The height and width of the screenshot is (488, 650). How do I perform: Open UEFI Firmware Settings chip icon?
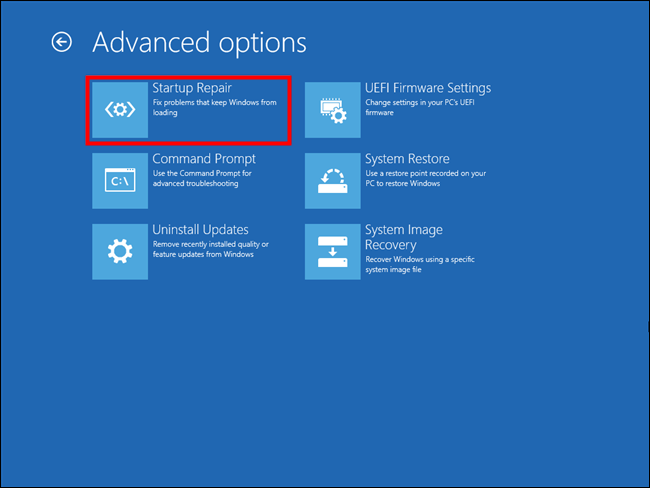pyautogui.click(x=332, y=110)
